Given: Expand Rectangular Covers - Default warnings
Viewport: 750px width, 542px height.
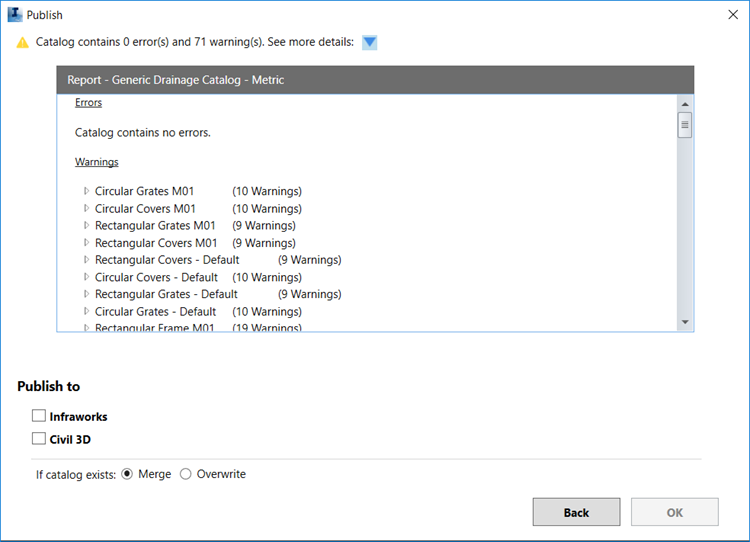Looking at the screenshot, I should point(87,260).
